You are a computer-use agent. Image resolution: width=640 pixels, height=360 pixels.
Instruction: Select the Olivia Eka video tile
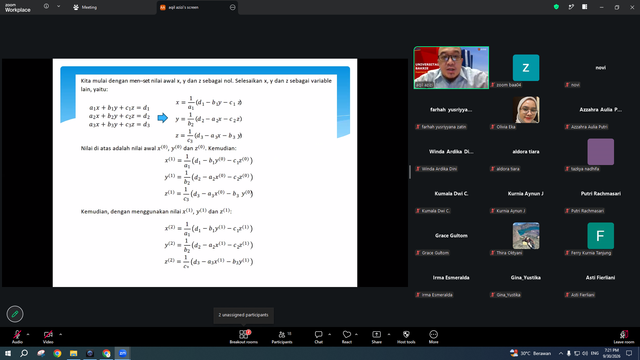click(526, 110)
